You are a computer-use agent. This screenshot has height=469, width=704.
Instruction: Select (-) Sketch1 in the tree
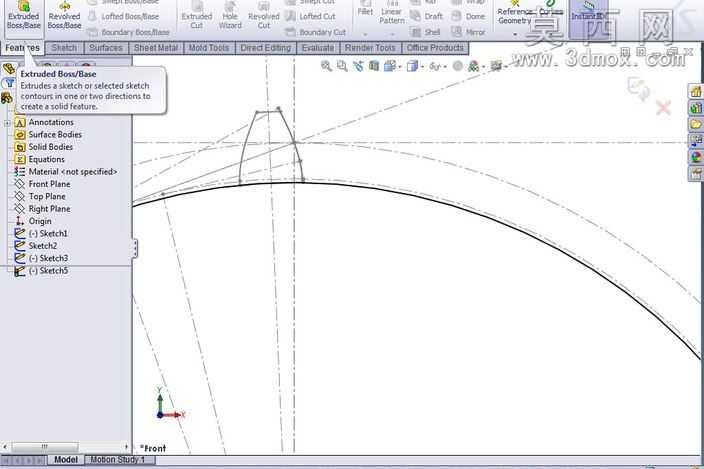pos(48,233)
